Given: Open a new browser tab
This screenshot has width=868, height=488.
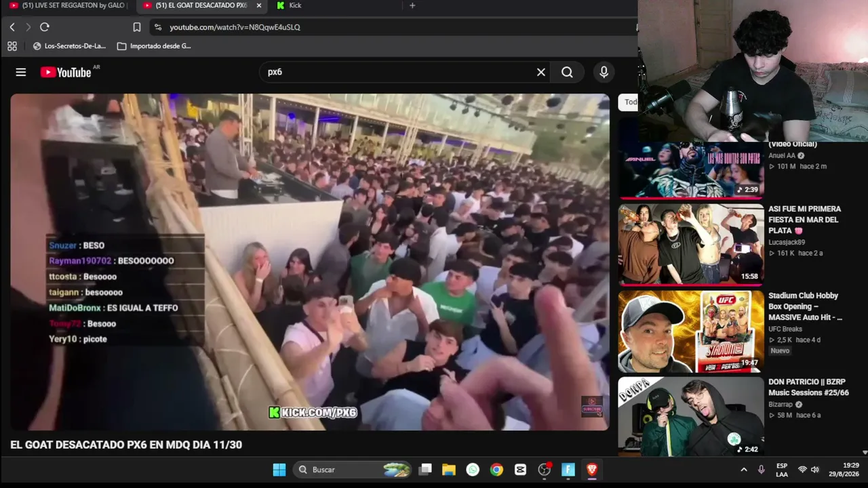Looking at the screenshot, I should 412,5.
